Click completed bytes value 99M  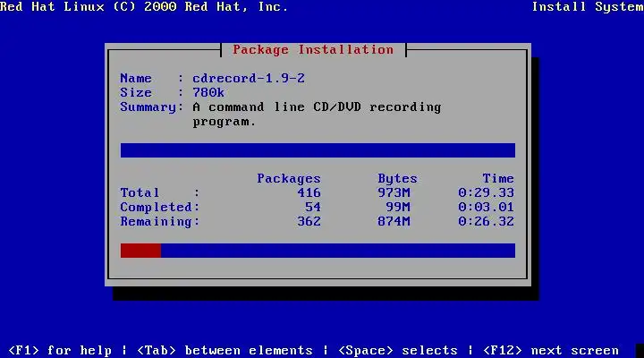(x=397, y=207)
